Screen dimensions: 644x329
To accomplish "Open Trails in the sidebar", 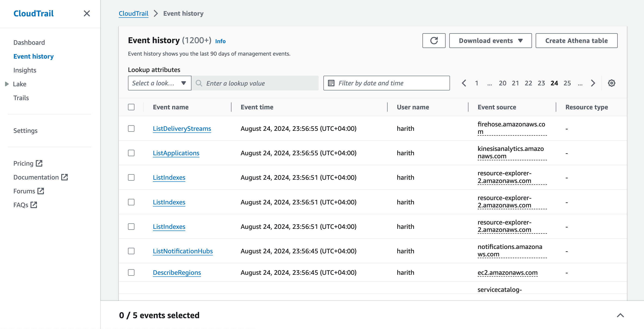I will pyautogui.click(x=21, y=98).
